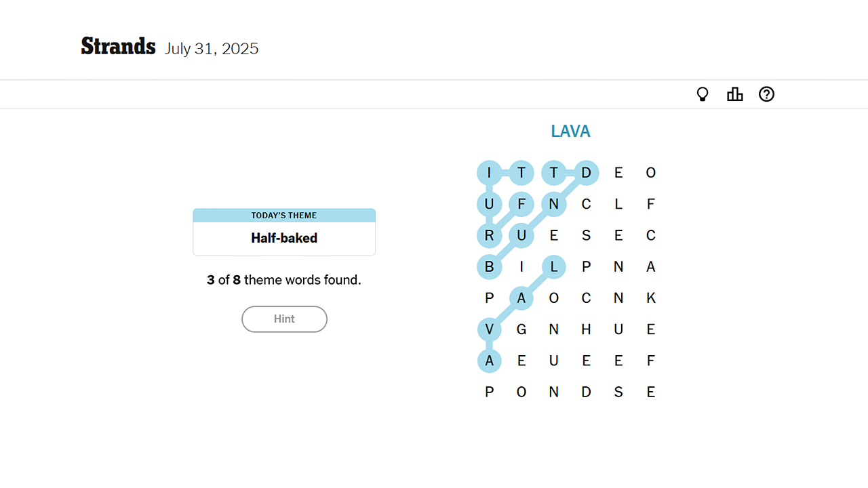Click highlighted letter B

489,267
